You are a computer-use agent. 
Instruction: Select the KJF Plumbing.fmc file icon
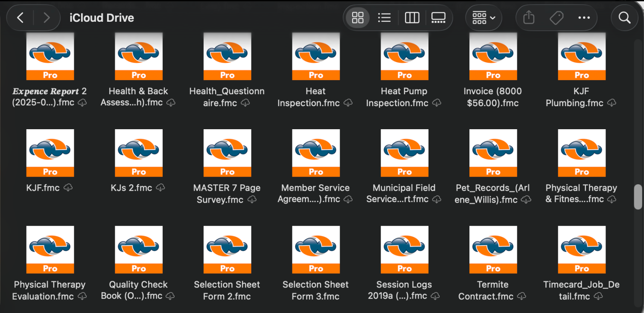coord(582,56)
